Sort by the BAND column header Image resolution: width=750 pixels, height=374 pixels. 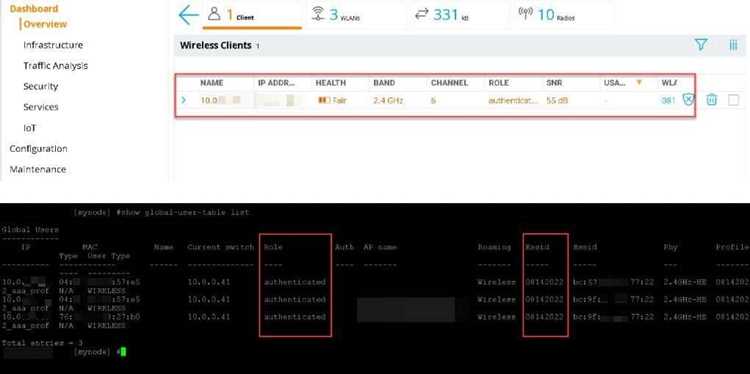(384, 83)
